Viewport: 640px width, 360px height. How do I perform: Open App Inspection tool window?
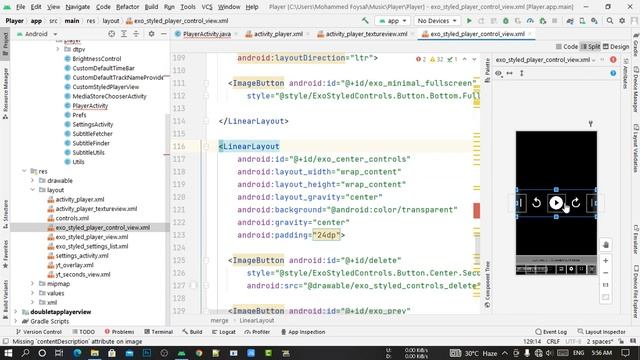[303, 332]
